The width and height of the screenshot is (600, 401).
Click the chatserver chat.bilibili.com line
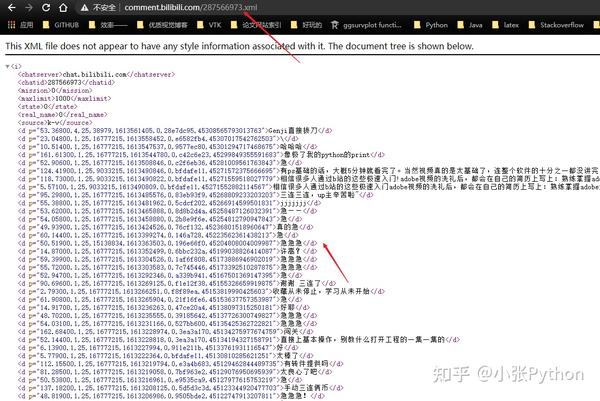point(96,74)
